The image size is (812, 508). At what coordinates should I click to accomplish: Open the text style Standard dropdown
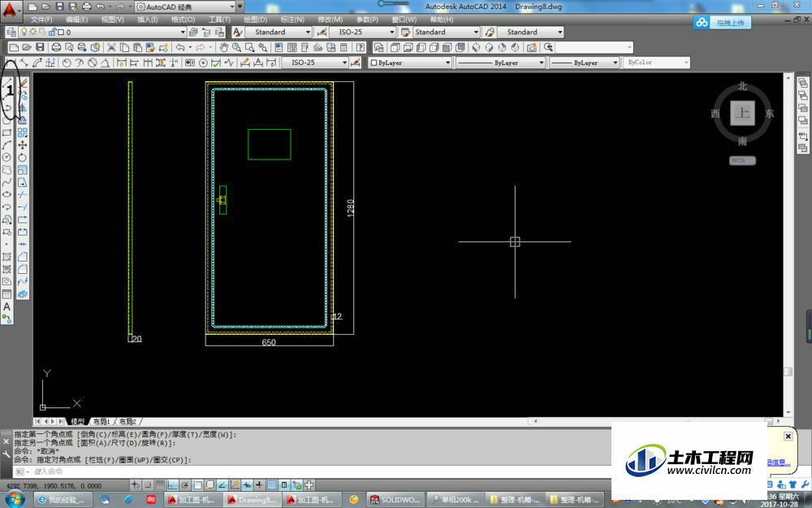point(308,33)
